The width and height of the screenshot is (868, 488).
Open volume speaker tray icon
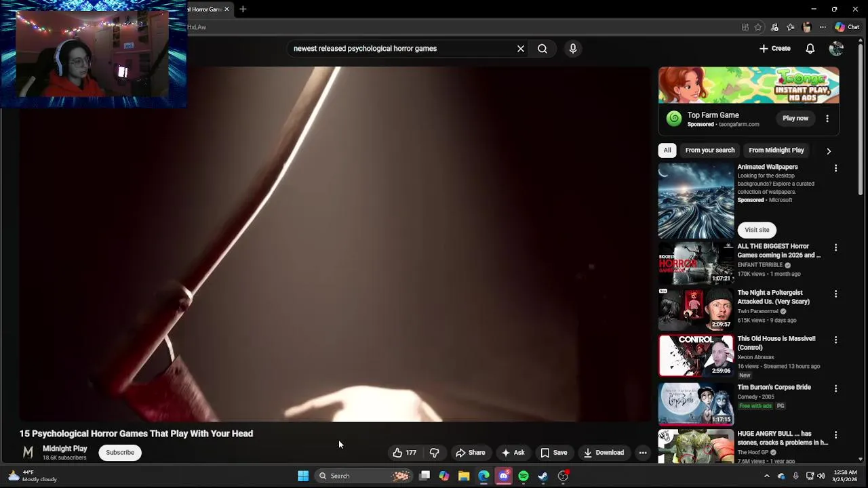click(821, 476)
